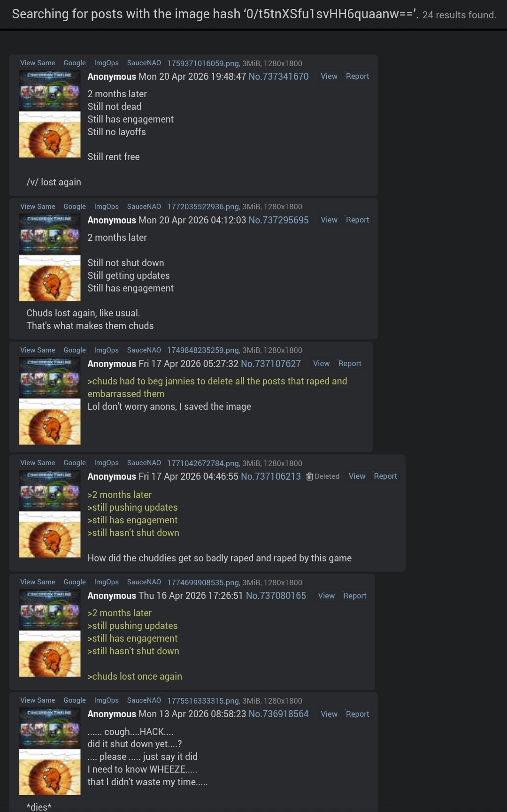Screen dimensions: 507x812
Task: Open file link 1771042672784.png
Action: (203, 463)
